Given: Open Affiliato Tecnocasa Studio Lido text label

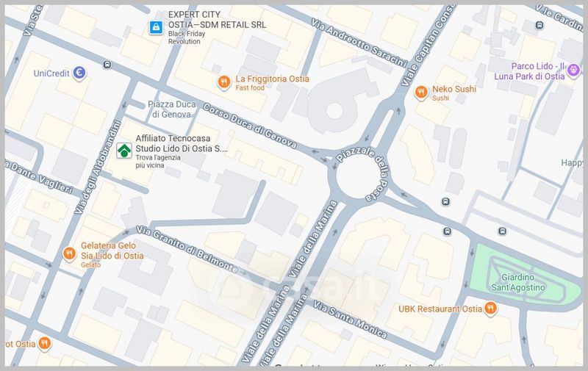Looking at the screenshot, I should [182, 143].
